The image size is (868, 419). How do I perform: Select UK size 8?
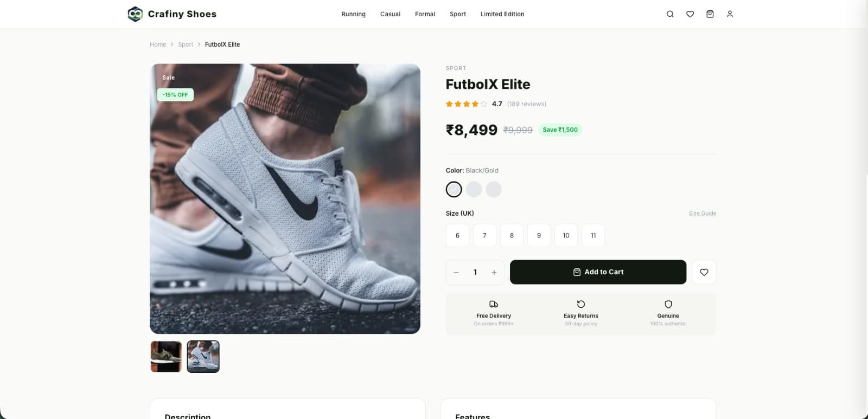pyautogui.click(x=512, y=235)
